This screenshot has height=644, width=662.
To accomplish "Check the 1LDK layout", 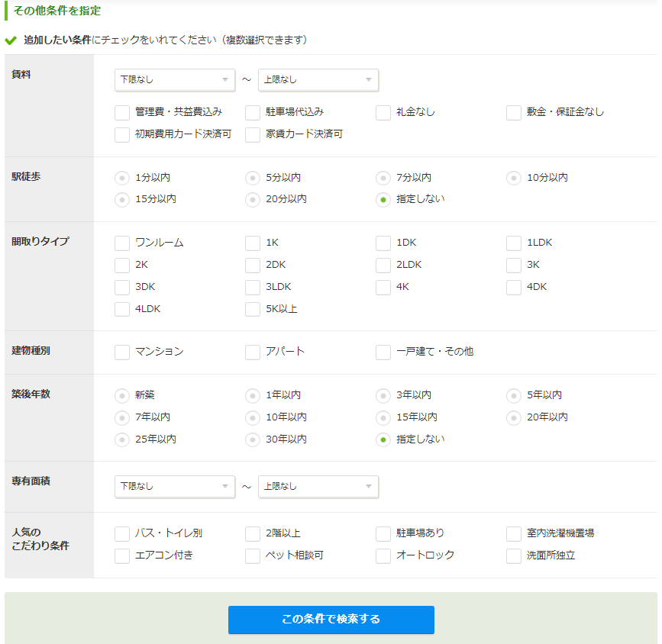I will click(x=513, y=243).
